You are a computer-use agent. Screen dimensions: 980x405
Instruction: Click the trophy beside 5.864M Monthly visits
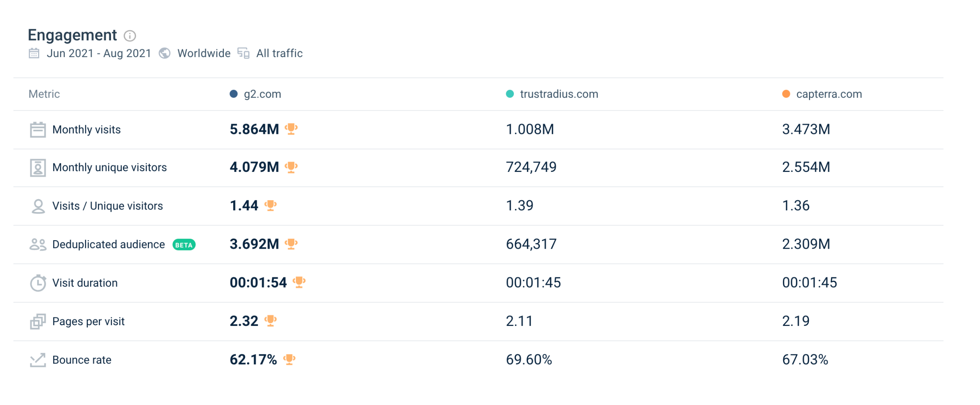(291, 129)
